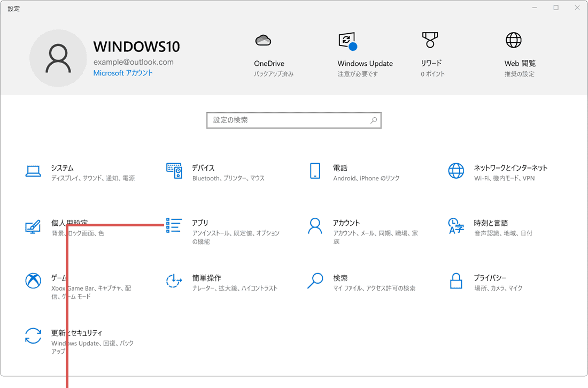Open the ゲーム Xbox icon
This screenshot has width=588, height=388.
pos(33,280)
